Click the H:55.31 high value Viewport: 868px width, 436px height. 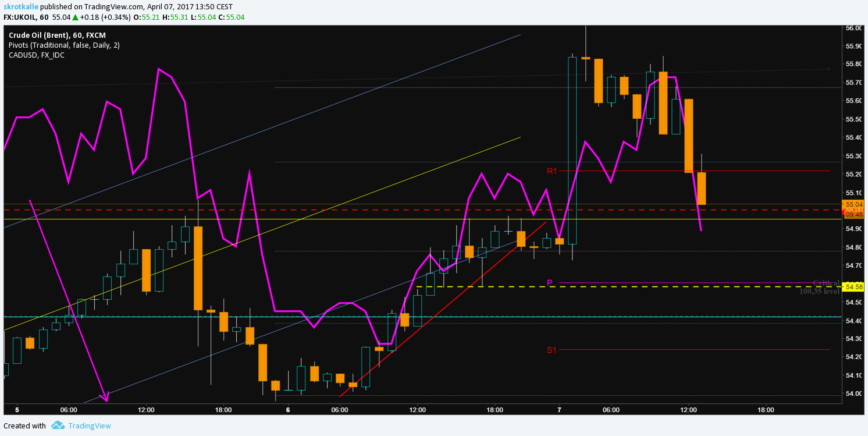click(175, 17)
